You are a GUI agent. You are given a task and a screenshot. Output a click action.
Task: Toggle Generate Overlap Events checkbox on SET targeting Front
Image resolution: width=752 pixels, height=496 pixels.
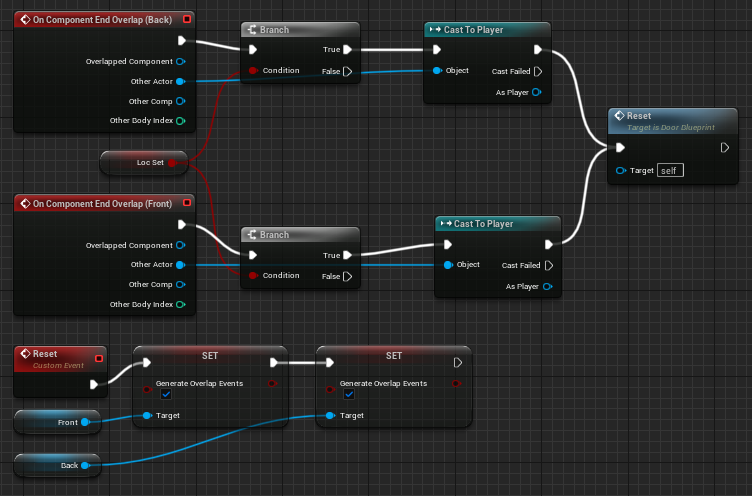click(x=166, y=395)
